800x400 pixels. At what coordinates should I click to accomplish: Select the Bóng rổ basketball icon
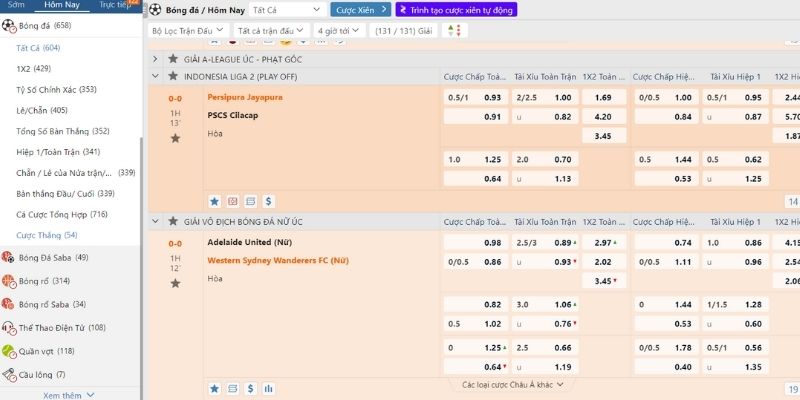(x=8, y=281)
